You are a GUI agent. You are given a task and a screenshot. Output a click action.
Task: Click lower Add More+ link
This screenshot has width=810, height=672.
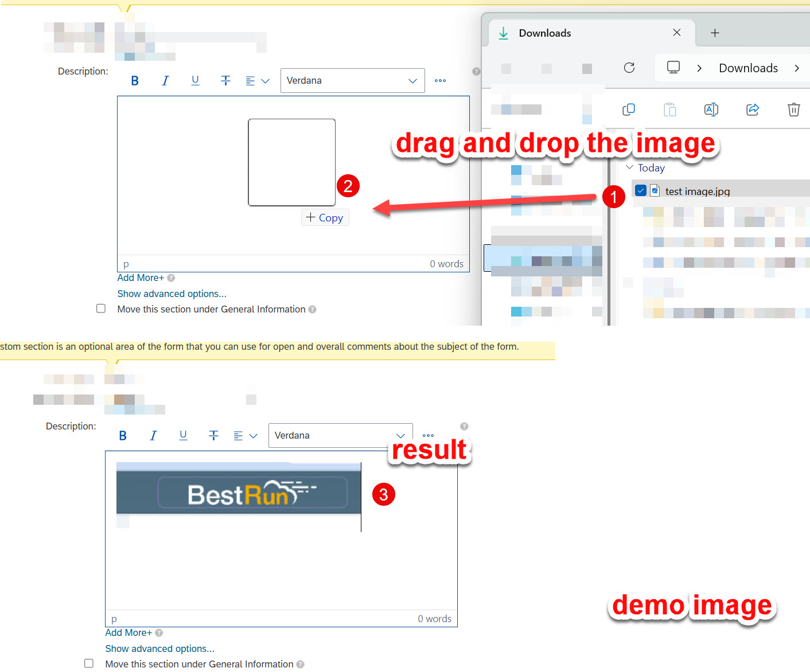coord(128,632)
